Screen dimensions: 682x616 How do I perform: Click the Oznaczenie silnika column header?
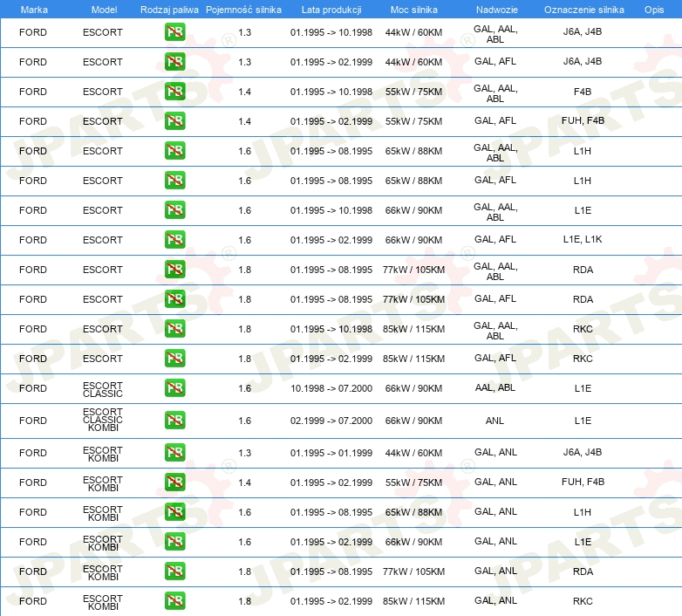583,10
